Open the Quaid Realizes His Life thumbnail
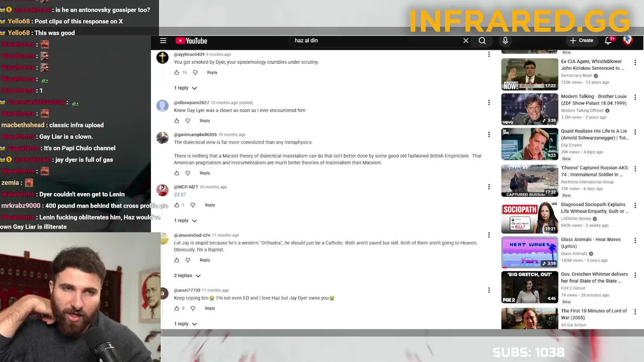 (x=529, y=144)
